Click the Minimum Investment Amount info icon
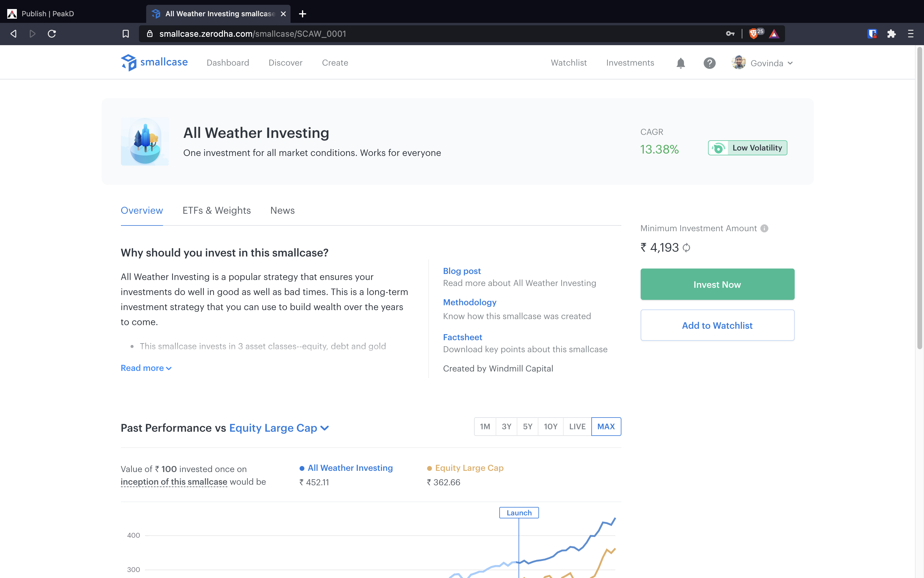 tap(764, 228)
